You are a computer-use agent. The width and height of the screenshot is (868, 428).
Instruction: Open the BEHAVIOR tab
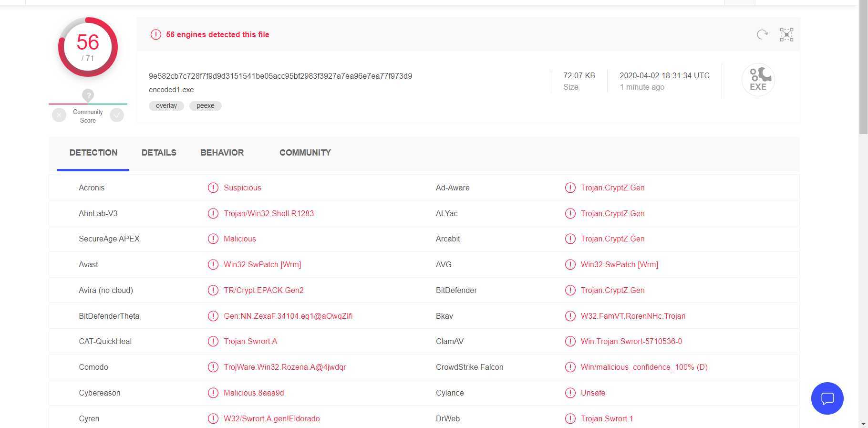click(x=222, y=153)
